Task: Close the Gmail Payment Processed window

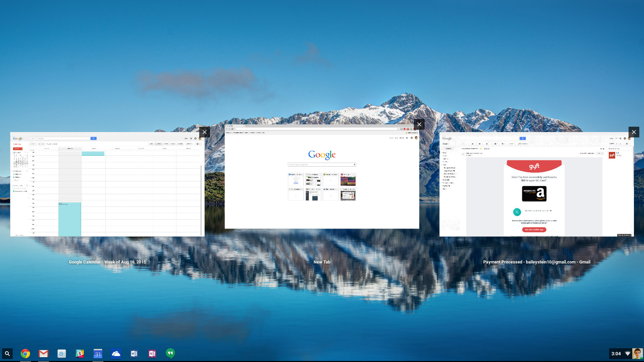Action: (634, 132)
